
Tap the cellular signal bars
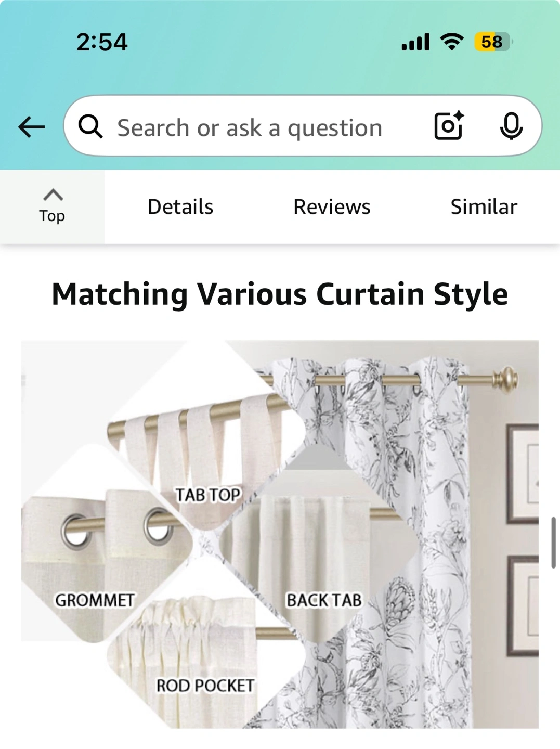415,42
